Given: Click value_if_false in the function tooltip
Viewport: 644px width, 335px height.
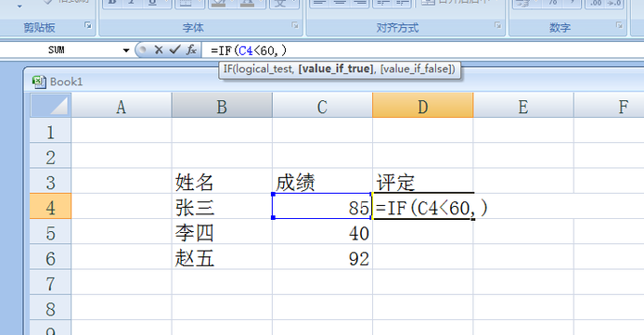Looking at the screenshot, I should pos(416,69).
